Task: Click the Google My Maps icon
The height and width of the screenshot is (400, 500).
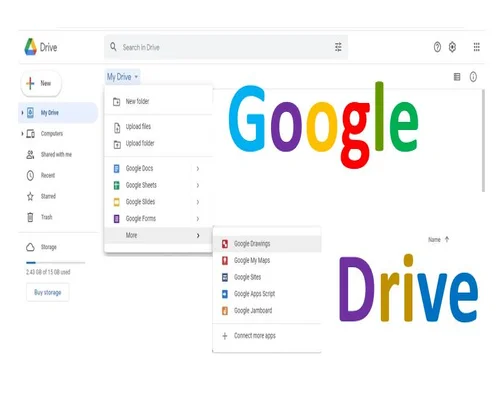Action: (x=225, y=261)
